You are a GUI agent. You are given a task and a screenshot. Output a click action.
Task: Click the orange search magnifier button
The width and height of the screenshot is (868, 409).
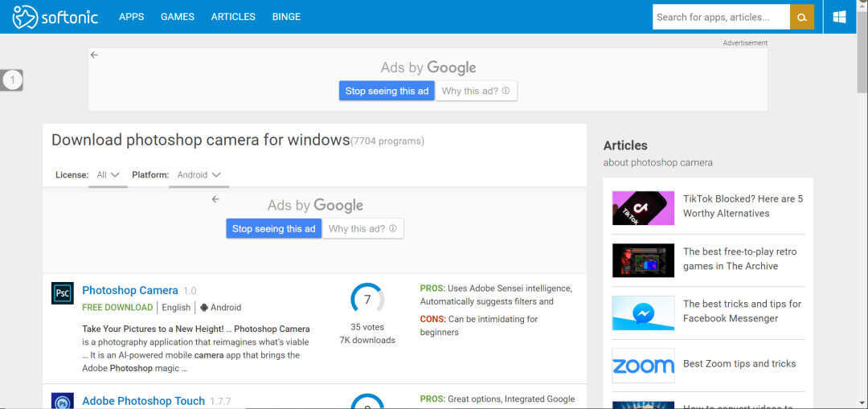[801, 17]
